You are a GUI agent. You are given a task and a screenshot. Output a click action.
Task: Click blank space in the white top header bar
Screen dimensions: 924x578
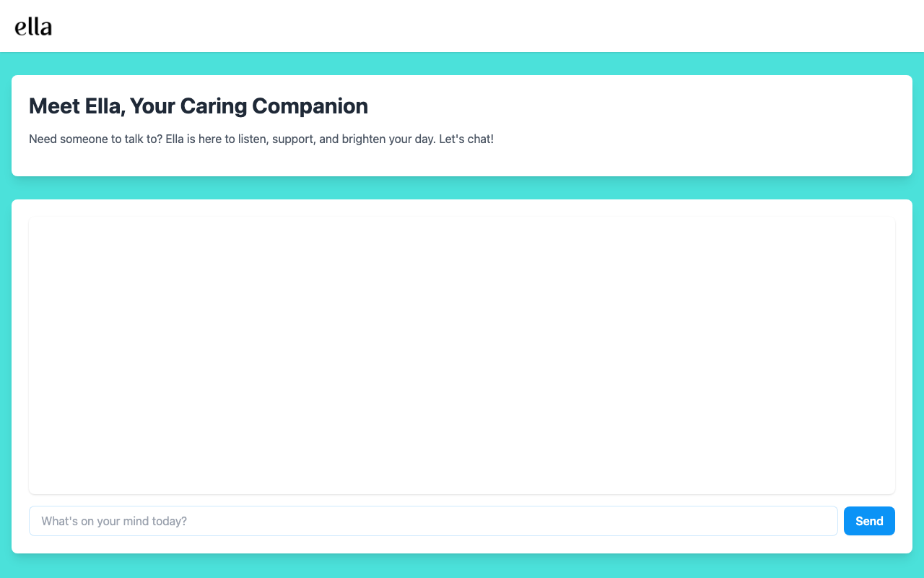click(x=462, y=26)
